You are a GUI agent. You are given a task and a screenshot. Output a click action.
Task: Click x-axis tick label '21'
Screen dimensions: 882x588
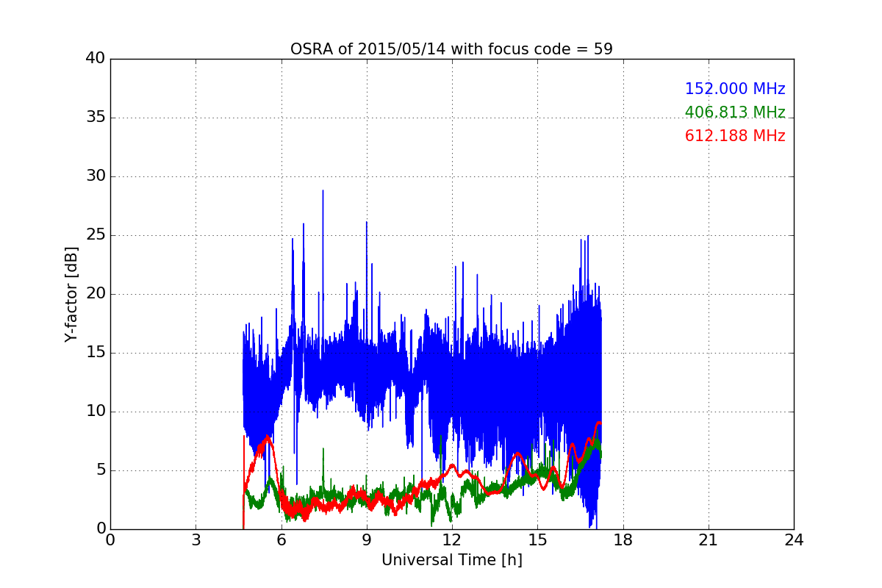(x=708, y=540)
